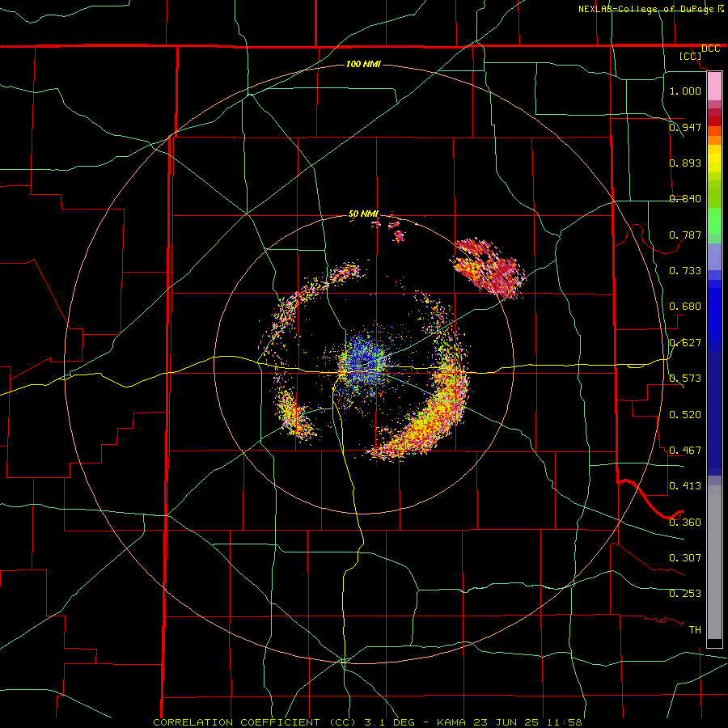Click the TH threshold label

[695, 629]
